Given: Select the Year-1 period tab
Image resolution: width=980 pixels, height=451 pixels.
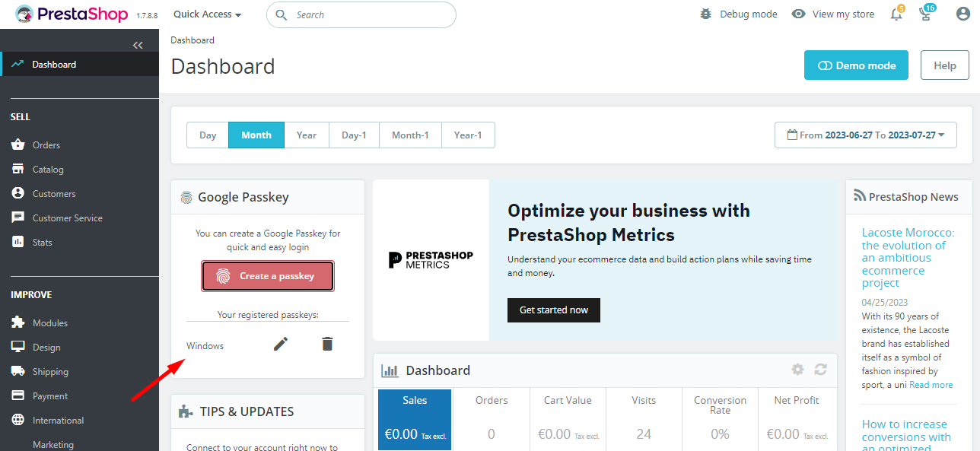Looking at the screenshot, I should [468, 135].
